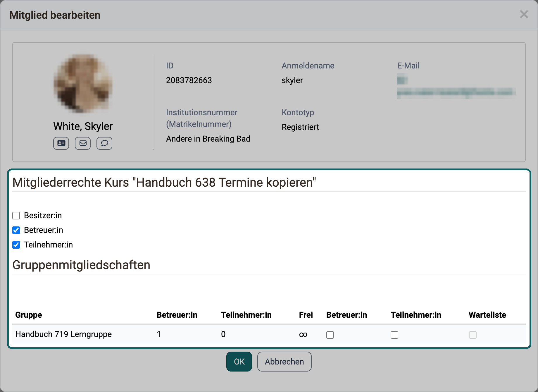538x392 pixels.
Task: Confirm with the OK button
Action: pos(239,362)
